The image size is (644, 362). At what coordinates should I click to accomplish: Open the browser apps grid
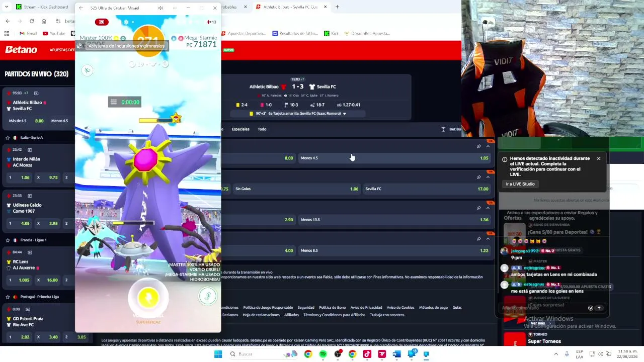[x=7, y=33]
